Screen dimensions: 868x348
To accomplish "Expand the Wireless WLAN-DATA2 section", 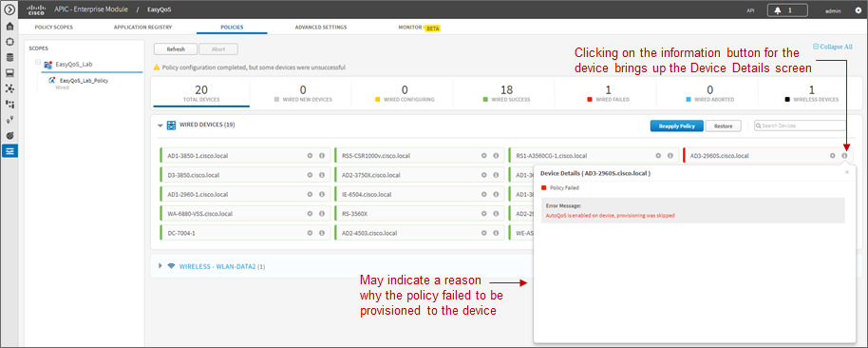I will tap(160, 266).
